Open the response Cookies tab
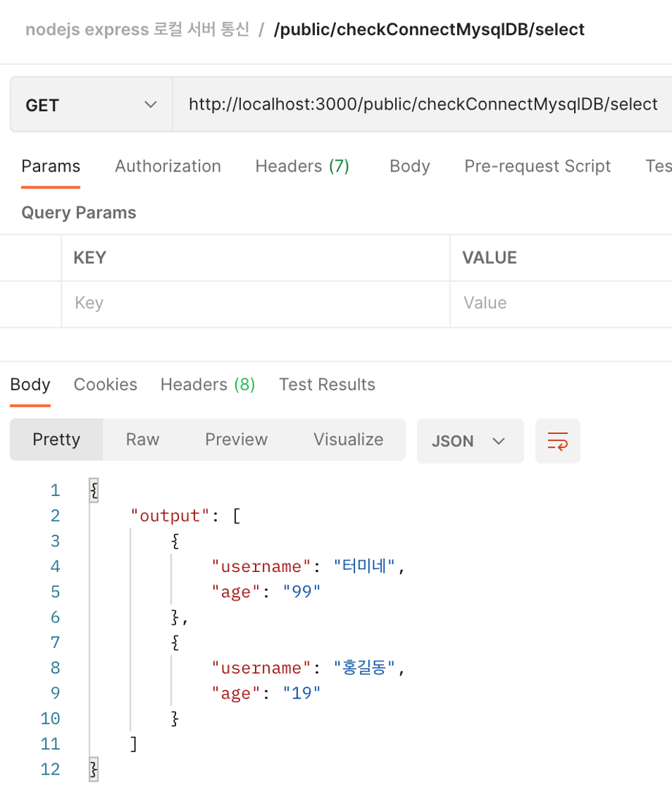Screen dimensions: 672x789 [106, 384]
